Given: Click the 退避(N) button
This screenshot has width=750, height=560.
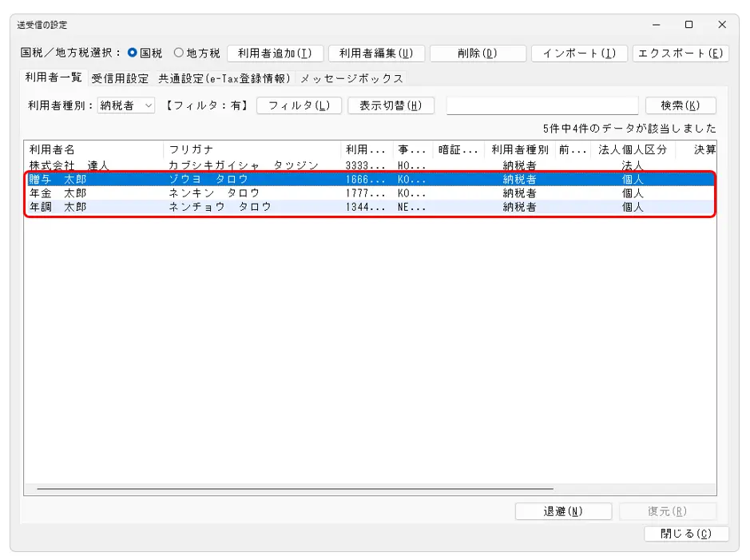Looking at the screenshot, I should tap(564, 512).
